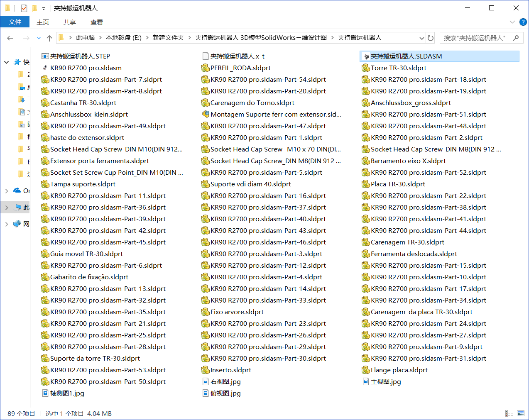Select Carenagem da placa TR-30.sldprt file name
This screenshot has width=529, height=420.
pyautogui.click(x=421, y=312)
